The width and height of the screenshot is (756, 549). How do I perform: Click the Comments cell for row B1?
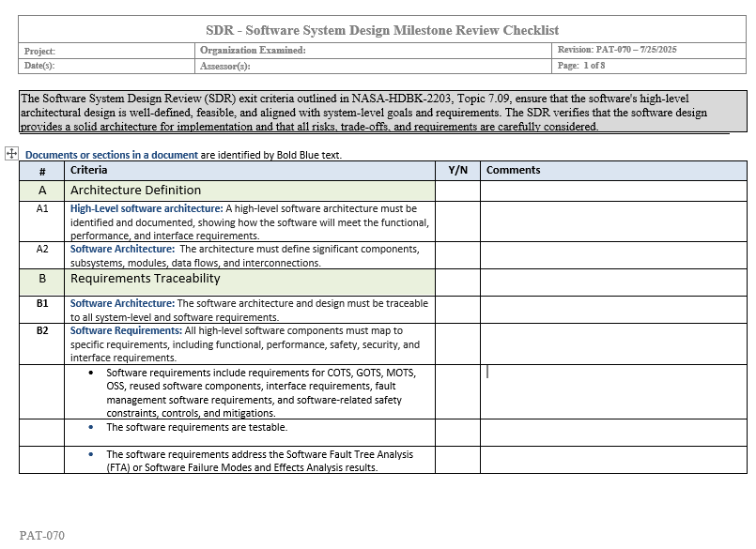pos(613,310)
